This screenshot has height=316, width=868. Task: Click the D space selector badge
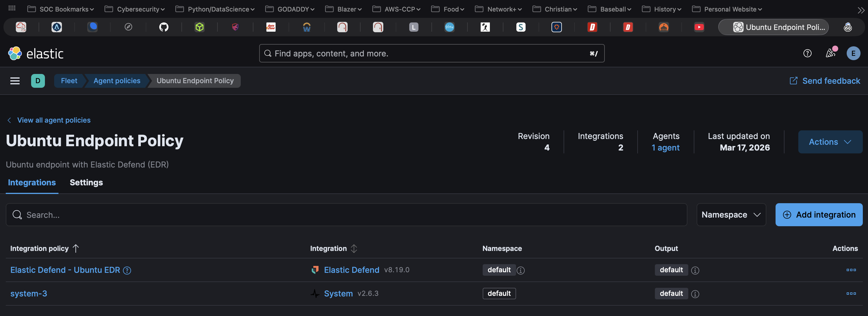point(38,81)
